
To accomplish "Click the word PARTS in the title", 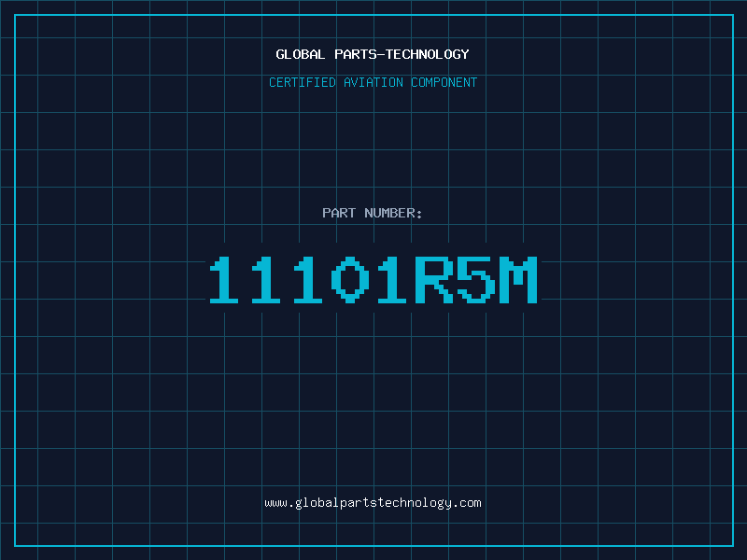I will coord(356,54).
